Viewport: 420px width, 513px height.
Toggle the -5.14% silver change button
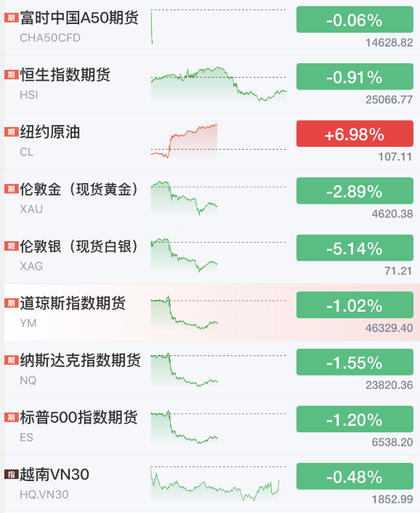pos(355,248)
